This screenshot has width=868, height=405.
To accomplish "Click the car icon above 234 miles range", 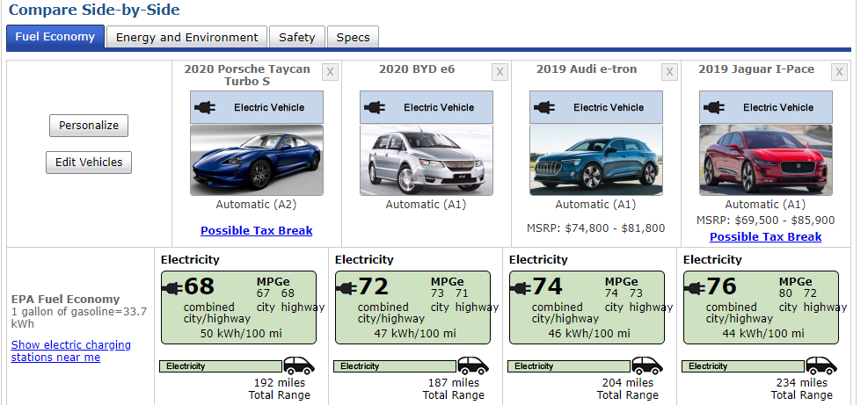I will 821,365.
